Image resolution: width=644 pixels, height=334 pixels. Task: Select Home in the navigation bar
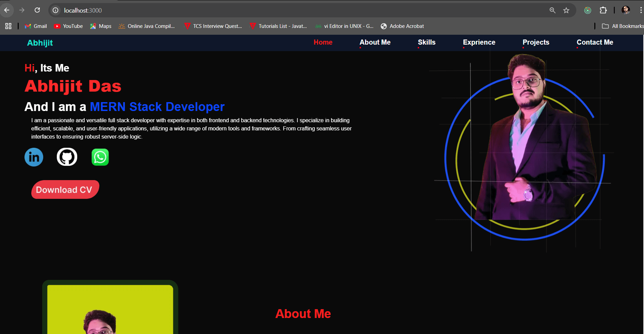click(323, 42)
